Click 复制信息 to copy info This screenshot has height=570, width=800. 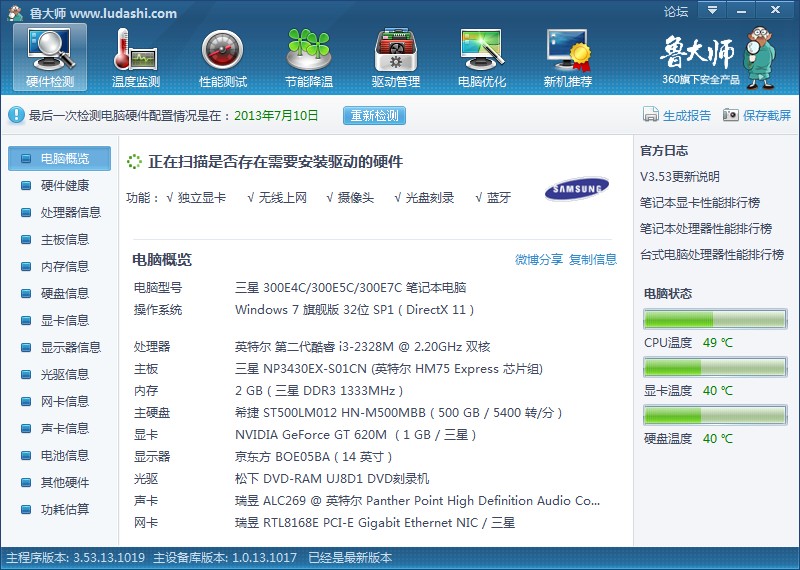tap(593, 259)
